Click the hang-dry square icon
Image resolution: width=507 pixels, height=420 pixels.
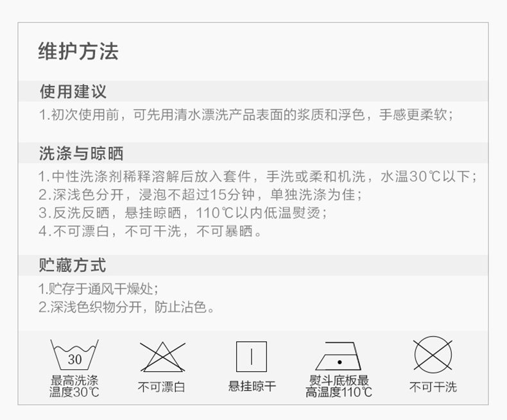(x=252, y=357)
